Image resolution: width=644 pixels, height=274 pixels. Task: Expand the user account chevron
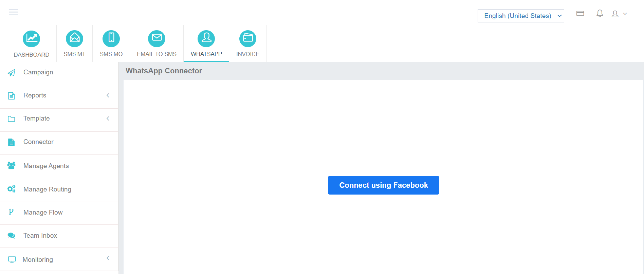point(625,14)
